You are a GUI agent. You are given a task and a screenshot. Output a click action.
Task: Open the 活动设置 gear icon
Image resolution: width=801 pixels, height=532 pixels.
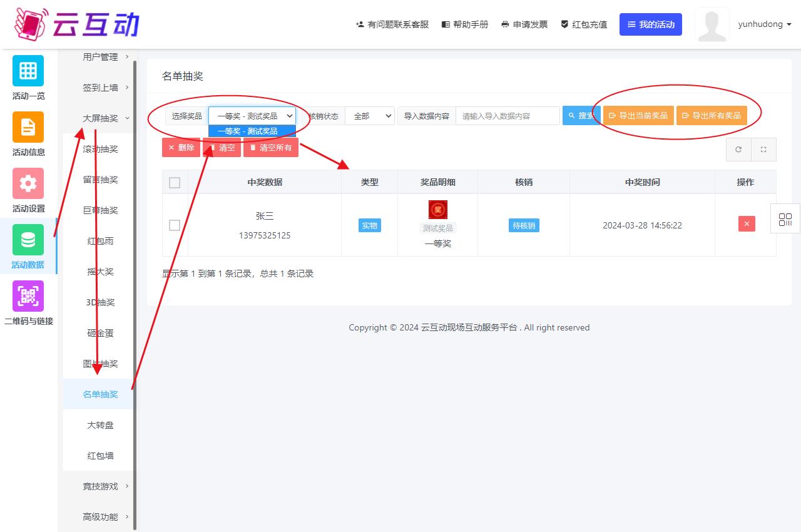[x=28, y=183]
